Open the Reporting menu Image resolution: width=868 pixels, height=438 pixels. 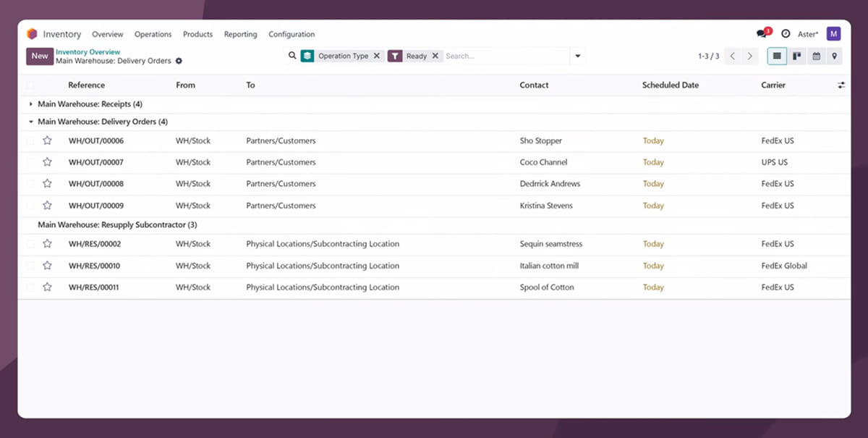click(x=240, y=34)
